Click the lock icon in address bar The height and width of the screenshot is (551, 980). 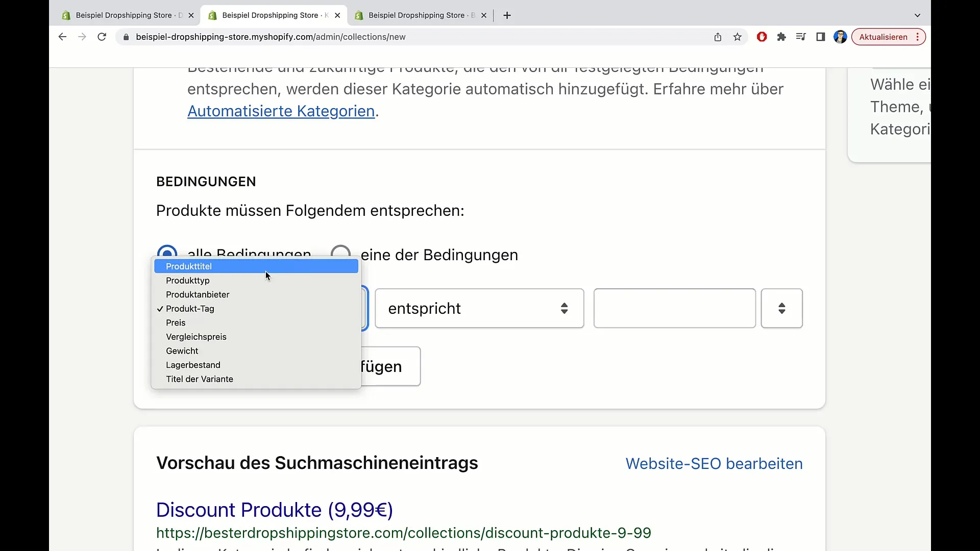pos(126,37)
